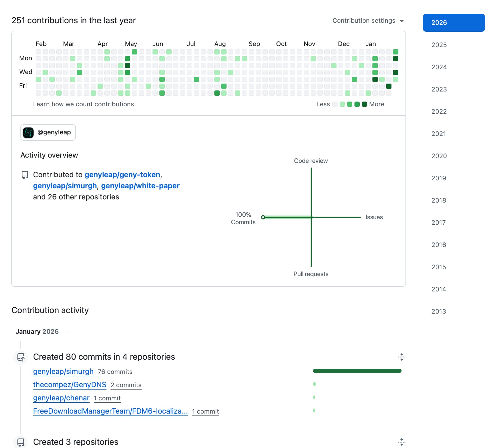Click Learn how we count contributions
Image resolution: width=498 pixels, height=448 pixels.
pyautogui.click(x=83, y=104)
